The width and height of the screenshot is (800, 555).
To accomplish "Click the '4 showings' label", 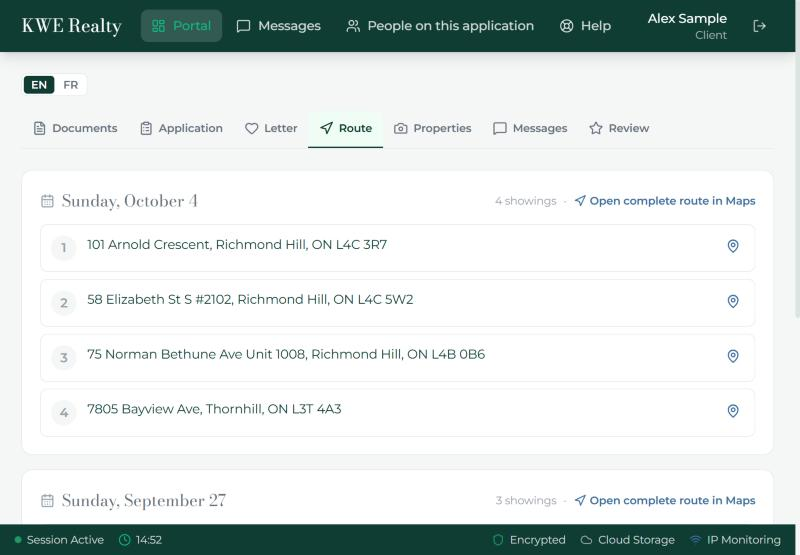I will 526,201.
